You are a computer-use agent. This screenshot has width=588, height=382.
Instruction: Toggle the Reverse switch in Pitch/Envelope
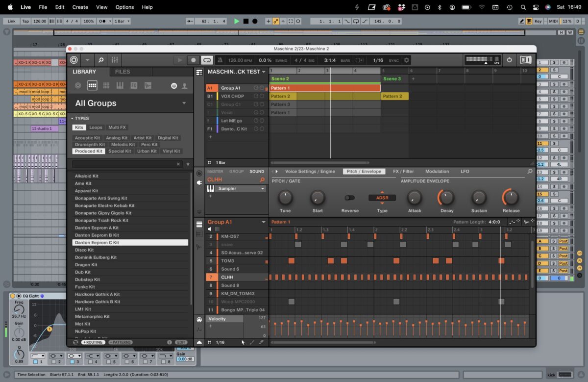[349, 197]
